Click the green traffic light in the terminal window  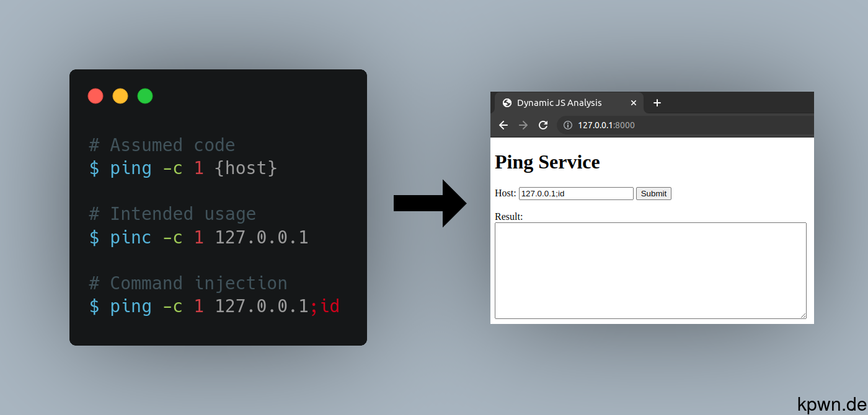tap(144, 96)
